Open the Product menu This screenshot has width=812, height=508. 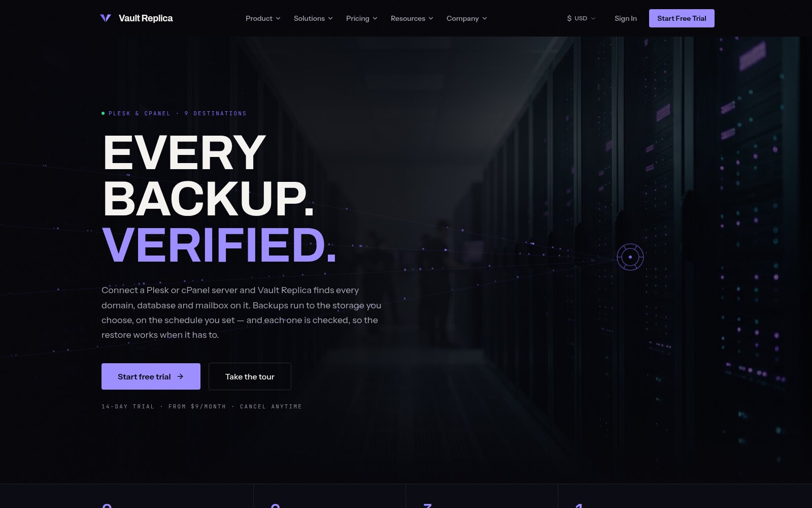click(x=263, y=18)
